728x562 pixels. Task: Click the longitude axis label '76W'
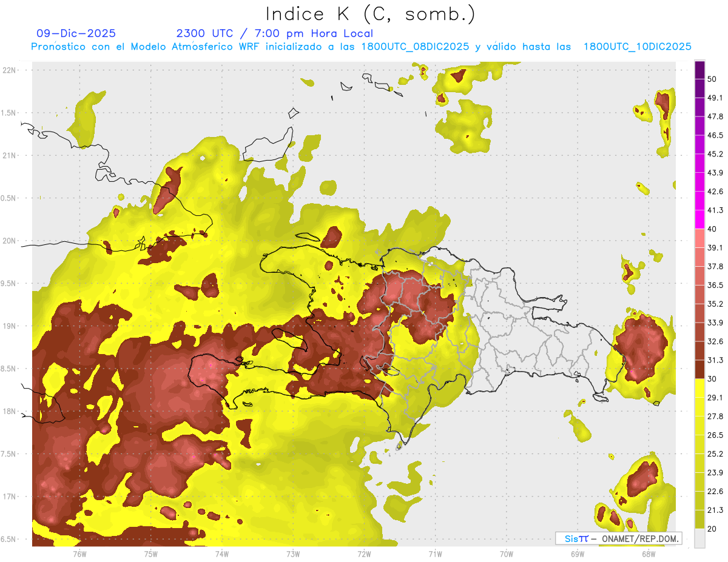(x=79, y=554)
